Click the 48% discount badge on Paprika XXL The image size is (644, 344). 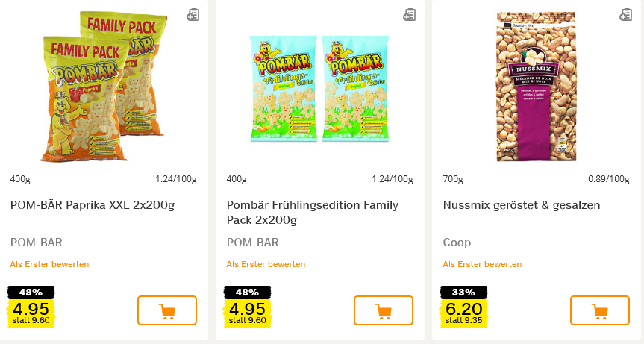(x=31, y=292)
